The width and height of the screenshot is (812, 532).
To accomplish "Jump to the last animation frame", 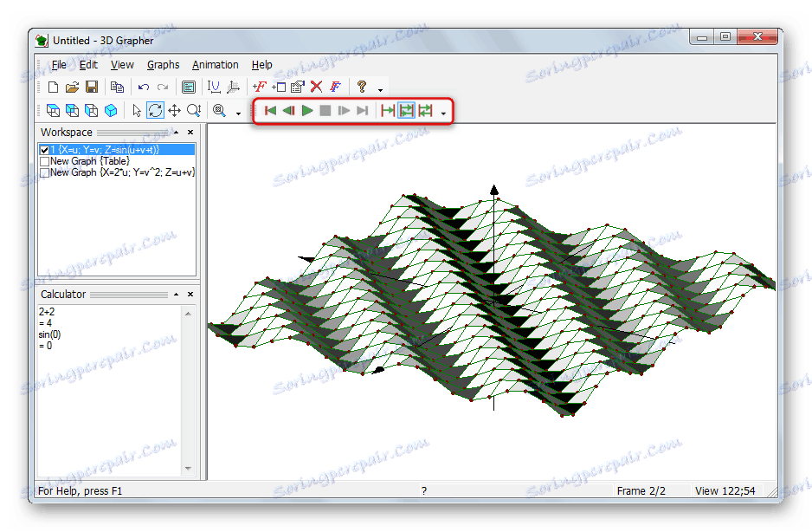I will (362, 110).
